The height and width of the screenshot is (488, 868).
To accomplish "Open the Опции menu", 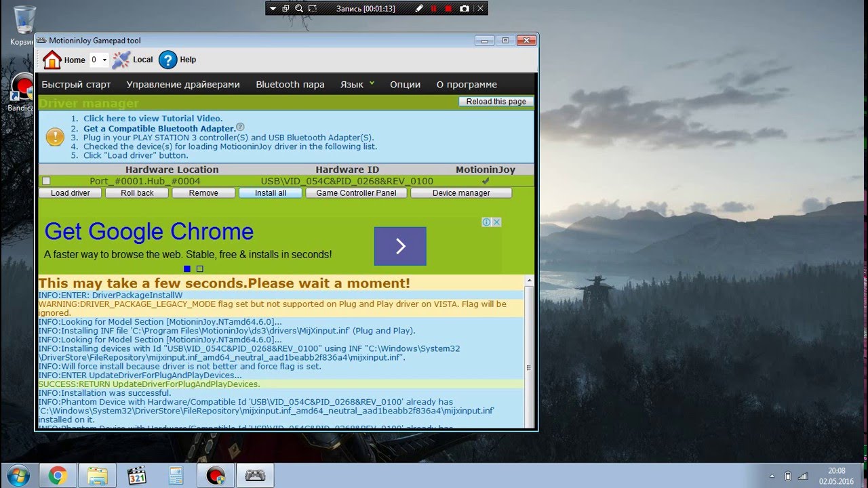I will coord(405,85).
